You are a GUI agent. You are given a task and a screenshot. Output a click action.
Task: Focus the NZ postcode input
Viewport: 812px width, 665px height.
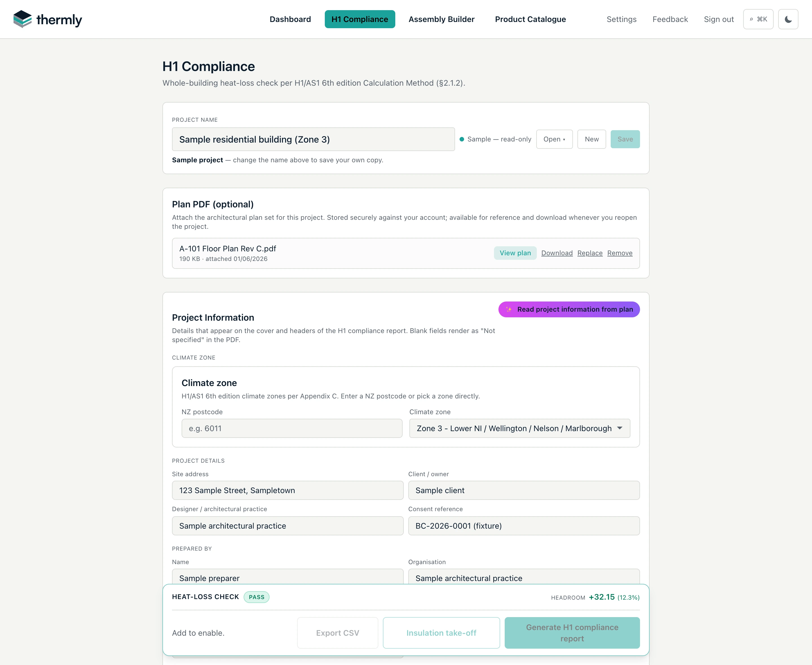coord(292,428)
